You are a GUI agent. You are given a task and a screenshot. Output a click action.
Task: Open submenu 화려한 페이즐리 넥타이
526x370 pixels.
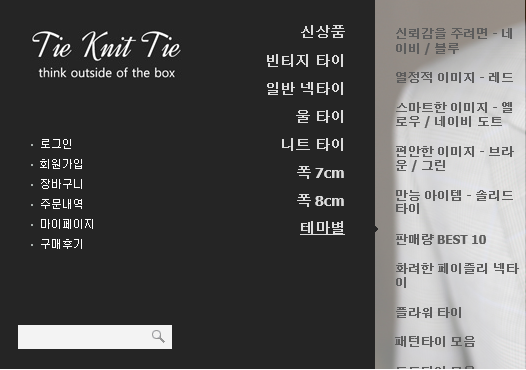pyautogui.click(x=457, y=275)
